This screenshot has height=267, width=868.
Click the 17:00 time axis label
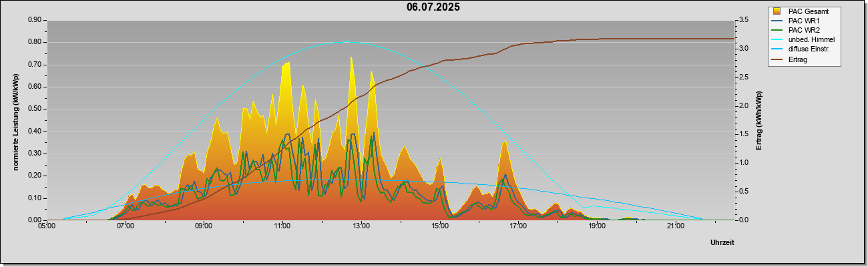pos(518,227)
